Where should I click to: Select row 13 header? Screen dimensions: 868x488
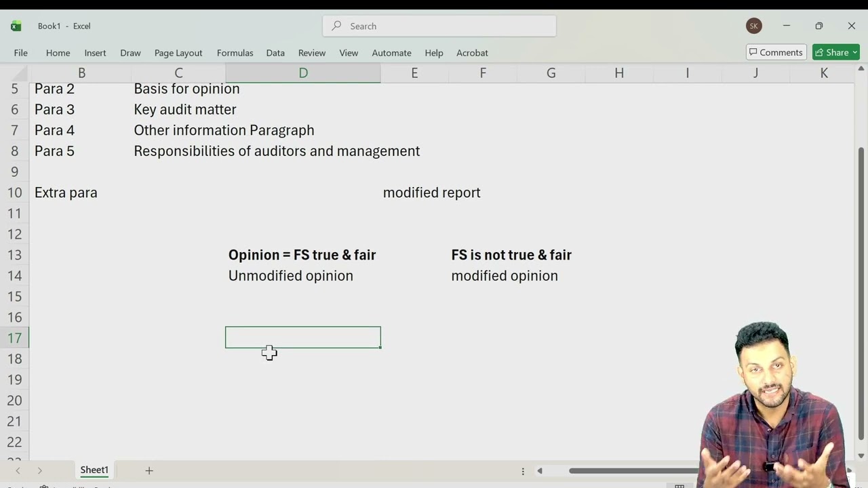(14, 255)
